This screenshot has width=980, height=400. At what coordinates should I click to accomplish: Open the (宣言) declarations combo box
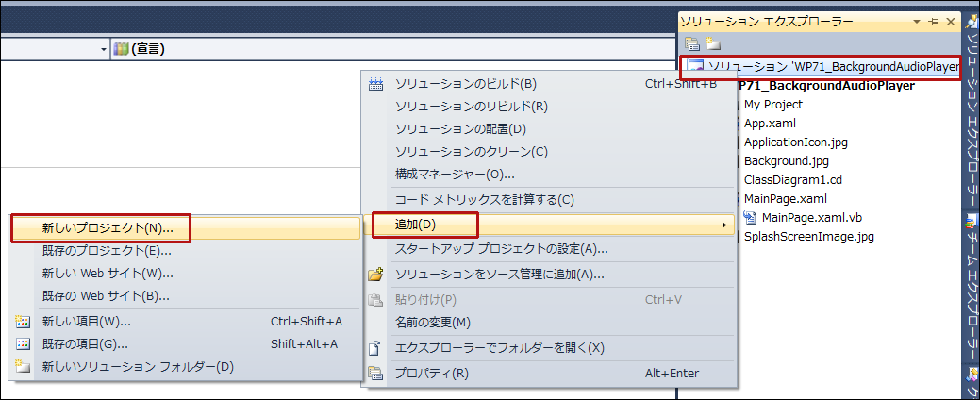click(393, 49)
